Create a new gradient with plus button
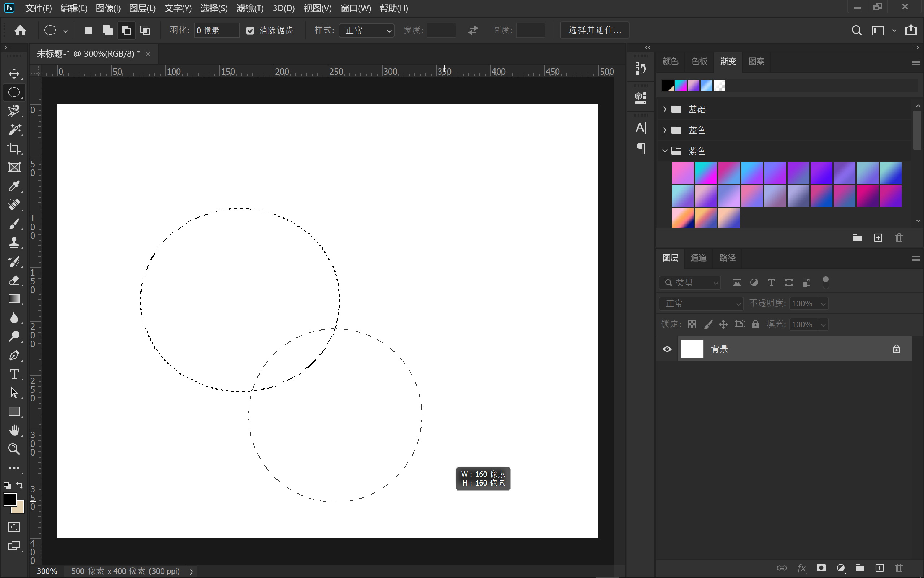 pos(878,238)
